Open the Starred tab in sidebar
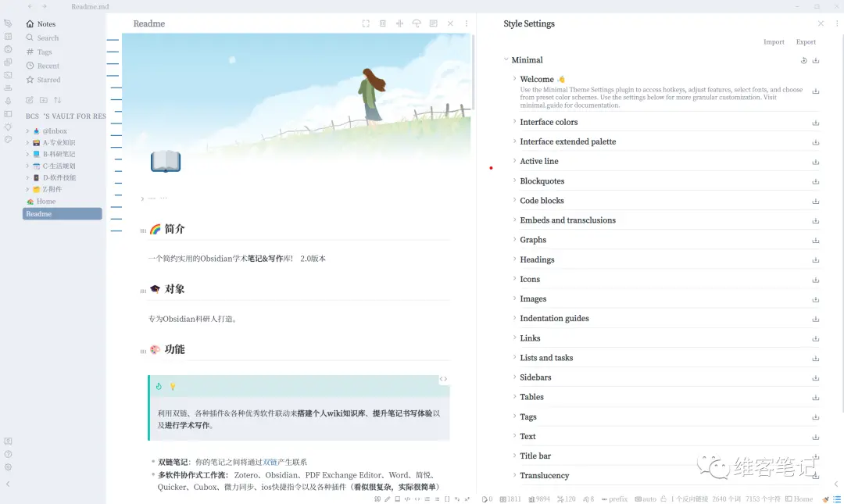The width and height of the screenshot is (844, 504). coord(44,80)
